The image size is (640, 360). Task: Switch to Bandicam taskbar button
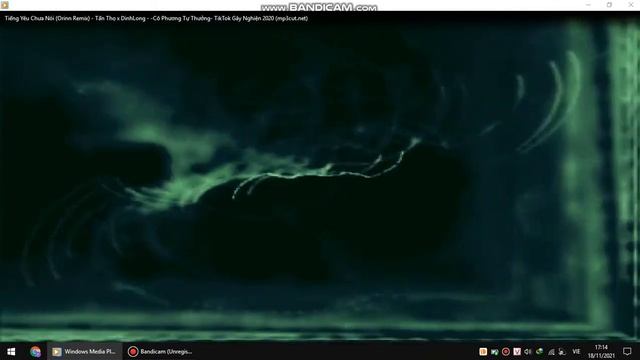[x=160, y=351]
